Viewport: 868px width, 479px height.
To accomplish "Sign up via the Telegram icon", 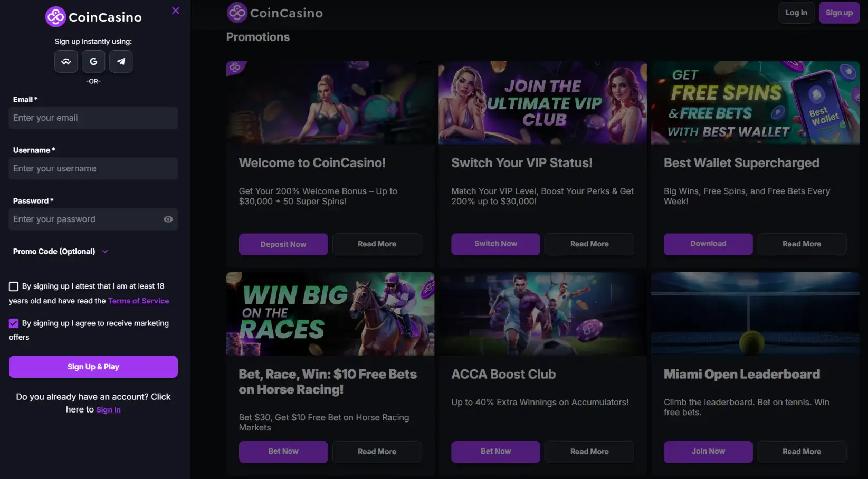I will point(121,61).
